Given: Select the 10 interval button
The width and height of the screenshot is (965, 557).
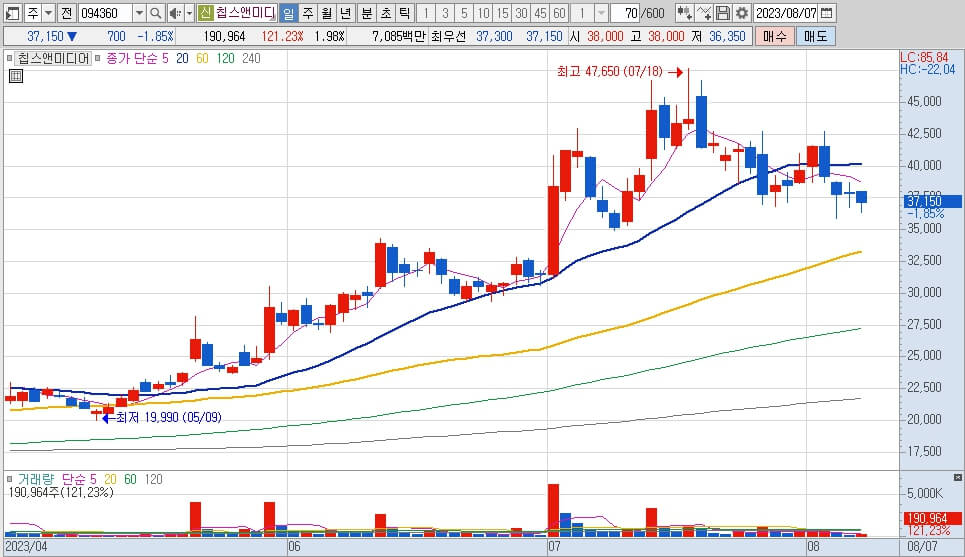Looking at the screenshot, I should (x=483, y=13).
